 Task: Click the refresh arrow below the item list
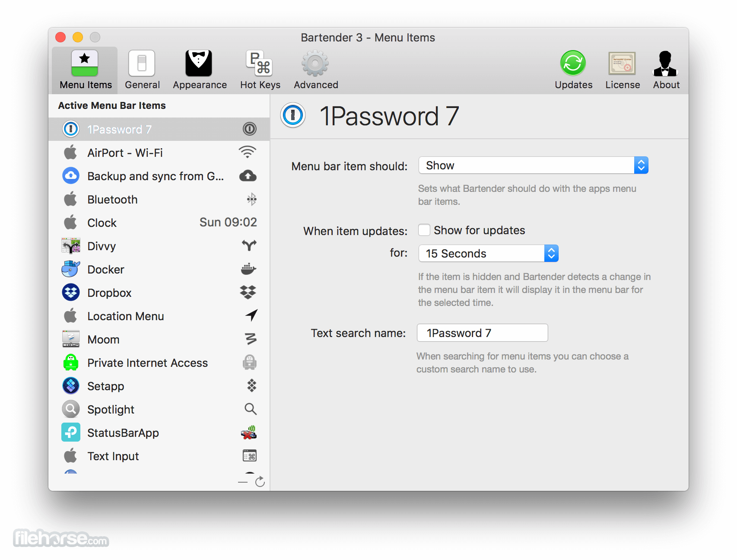(260, 482)
